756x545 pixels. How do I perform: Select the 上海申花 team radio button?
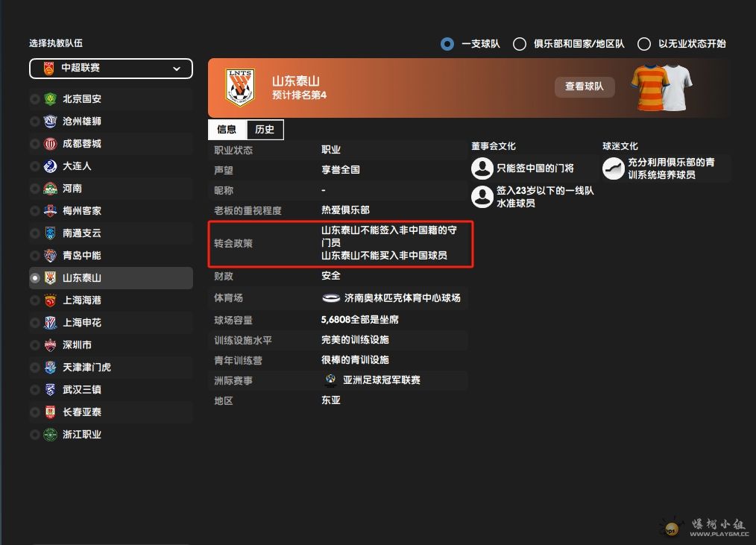click(35, 322)
